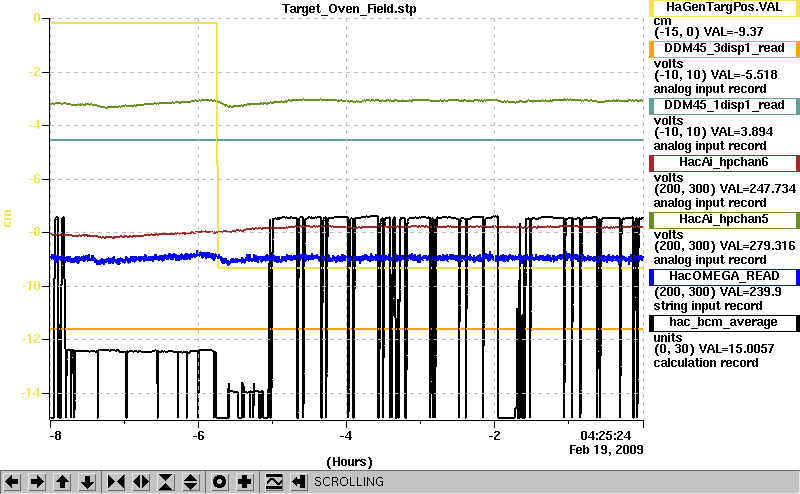This screenshot has width=800, height=494.
Task: Expand time axis with outward-pointing horizontal triangles
Action: [141, 482]
